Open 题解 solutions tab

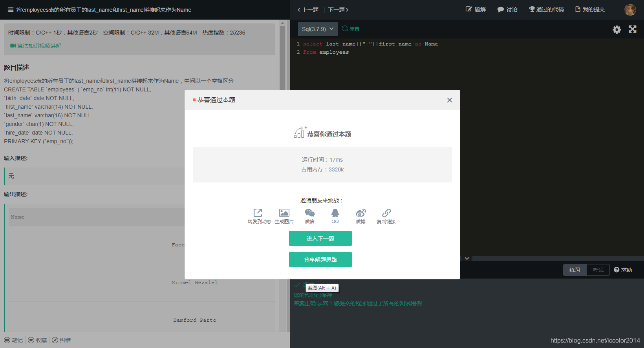point(476,9)
